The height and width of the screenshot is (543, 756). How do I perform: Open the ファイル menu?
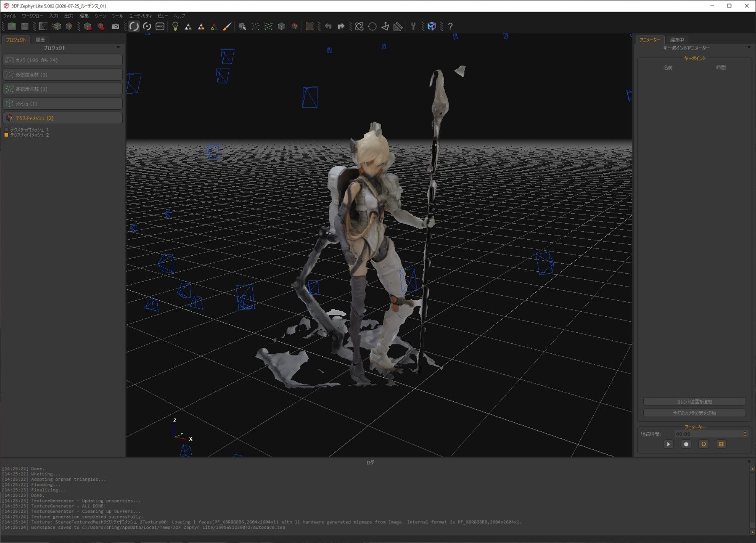[x=10, y=16]
